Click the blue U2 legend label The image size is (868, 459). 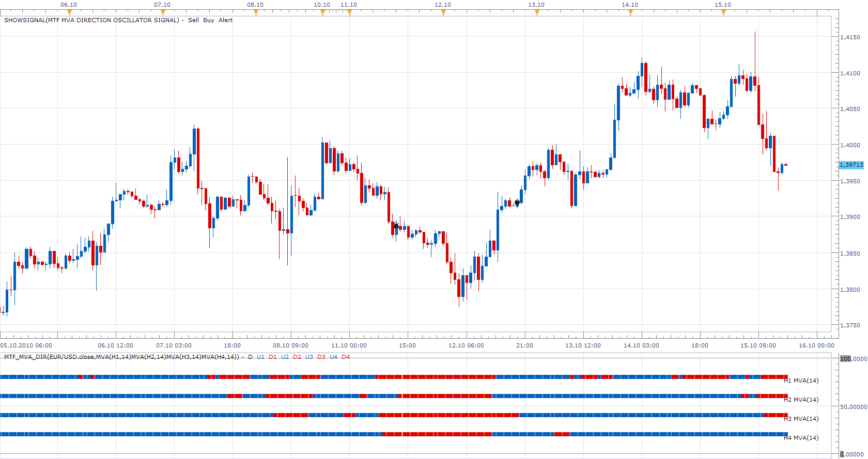coord(285,357)
